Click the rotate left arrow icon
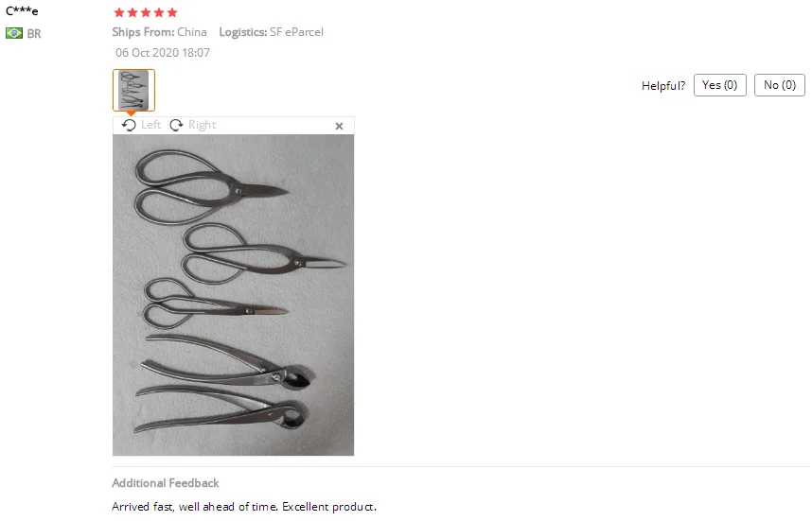The width and height of the screenshot is (812, 521). pos(129,125)
